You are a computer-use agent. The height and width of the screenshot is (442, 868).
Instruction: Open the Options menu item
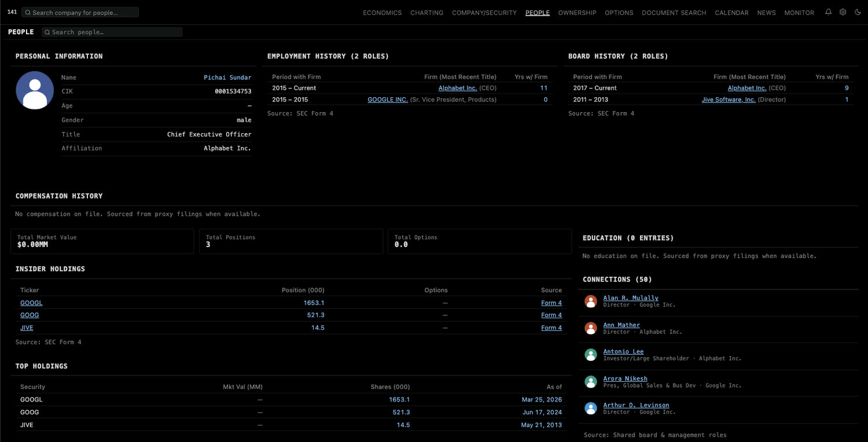point(619,13)
